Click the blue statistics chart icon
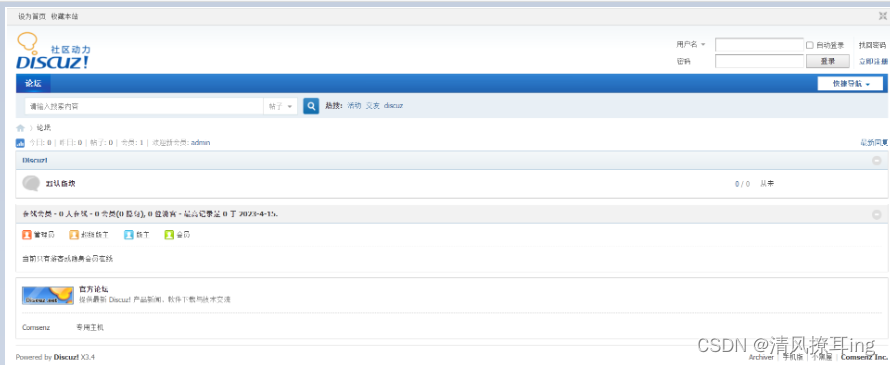 point(20,143)
